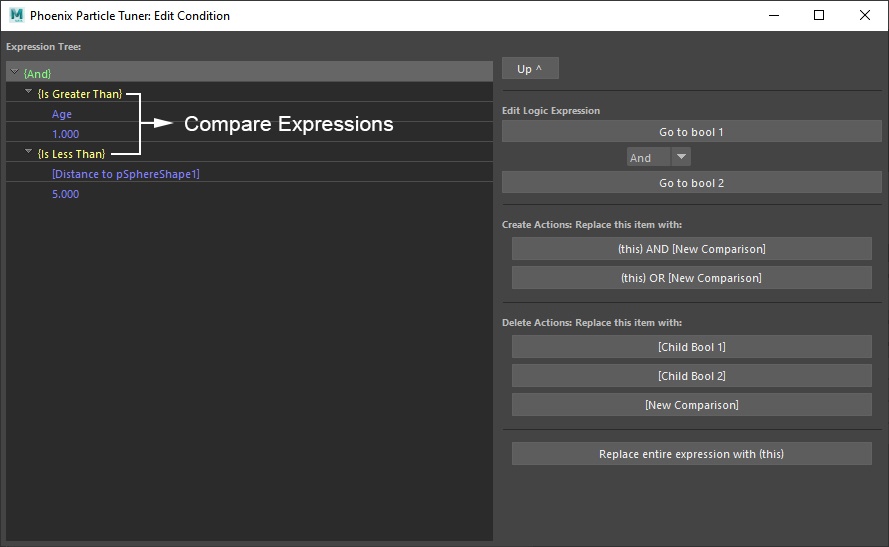Click [New Comparison] under Delete Actions
This screenshot has height=547, width=889.
coord(692,405)
